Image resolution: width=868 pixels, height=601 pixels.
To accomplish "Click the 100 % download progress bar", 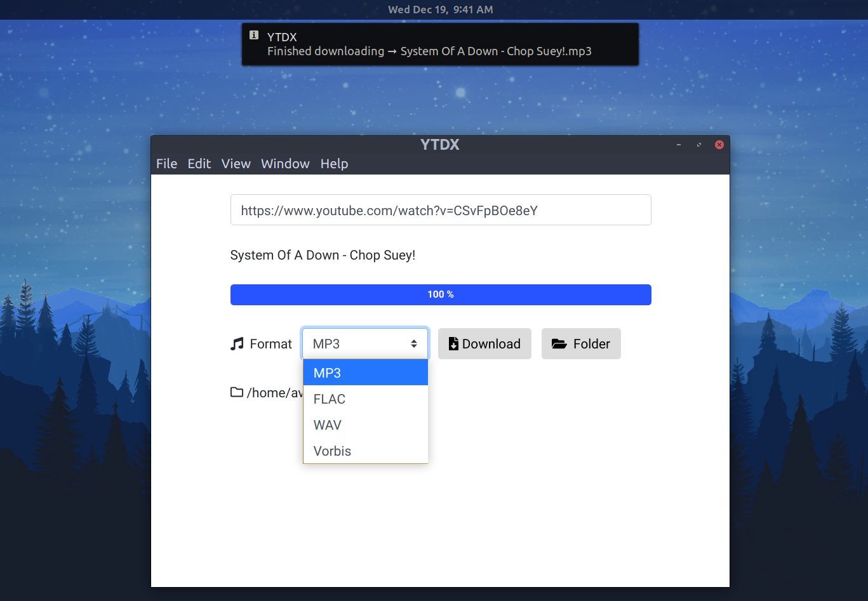I will pos(441,294).
